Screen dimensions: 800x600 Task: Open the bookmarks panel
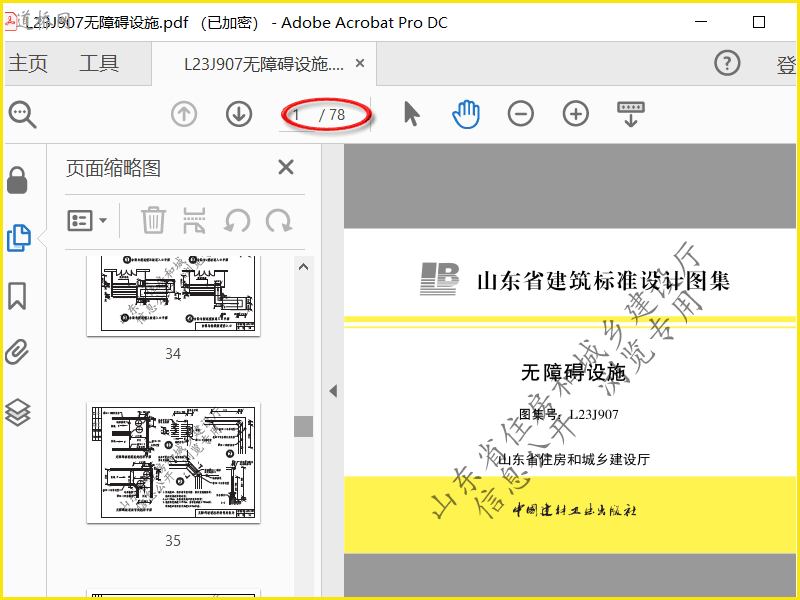(x=17, y=296)
